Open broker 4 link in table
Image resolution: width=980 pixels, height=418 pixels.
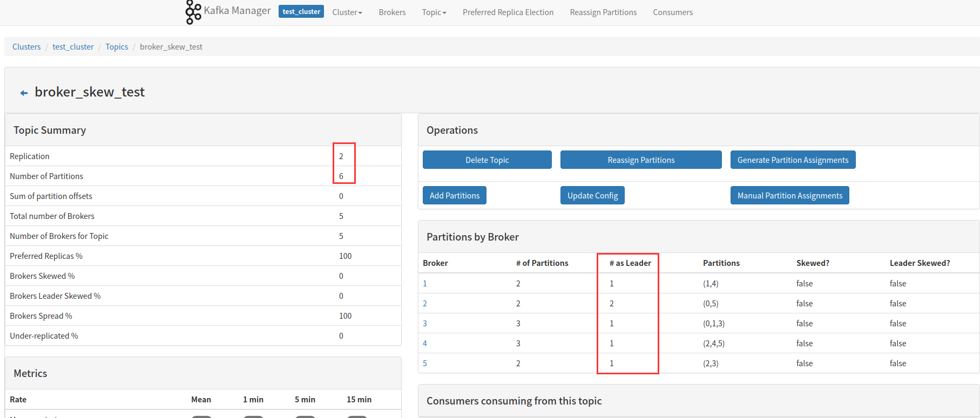pos(425,344)
